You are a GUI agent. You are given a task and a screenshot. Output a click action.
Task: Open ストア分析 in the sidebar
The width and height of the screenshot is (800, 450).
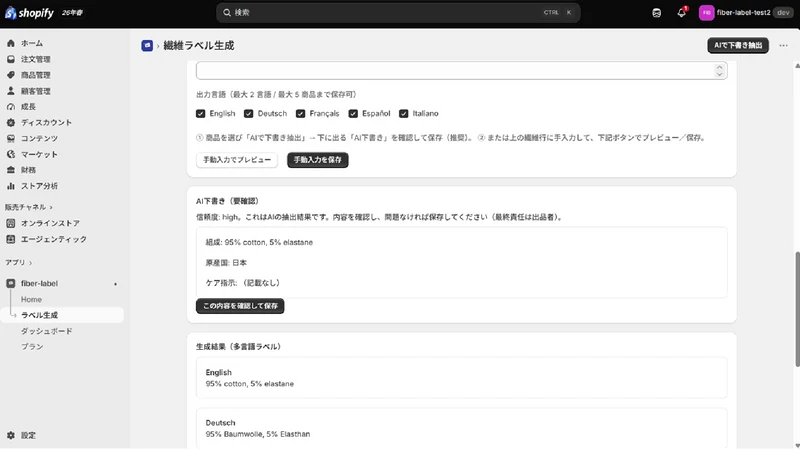(x=39, y=186)
